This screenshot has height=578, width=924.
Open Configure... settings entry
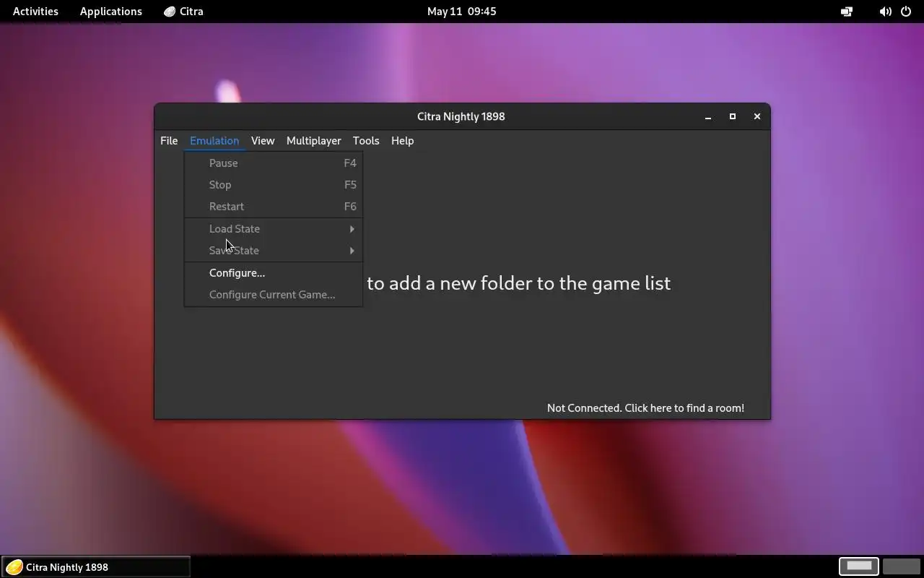point(274,273)
